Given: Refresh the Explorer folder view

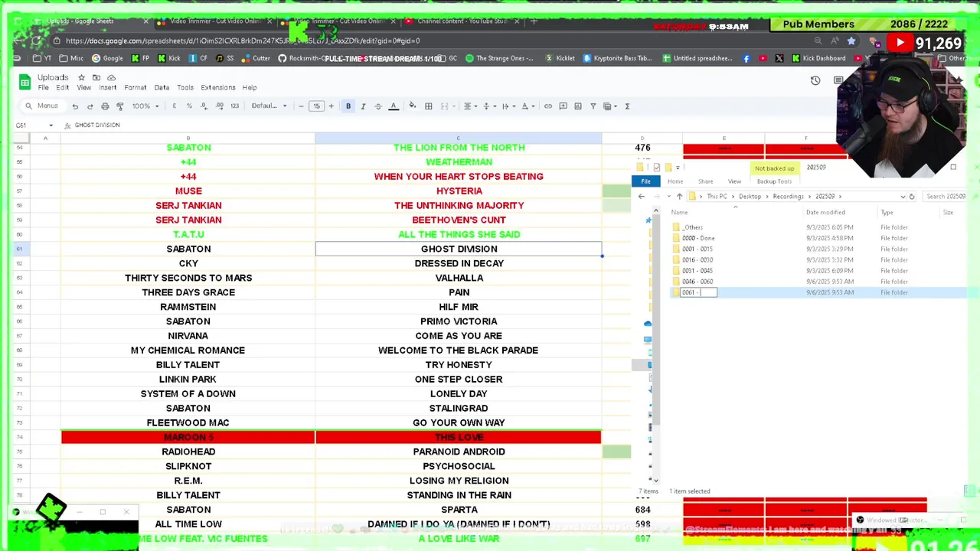Looking at the screenshot, I should 912,197.
